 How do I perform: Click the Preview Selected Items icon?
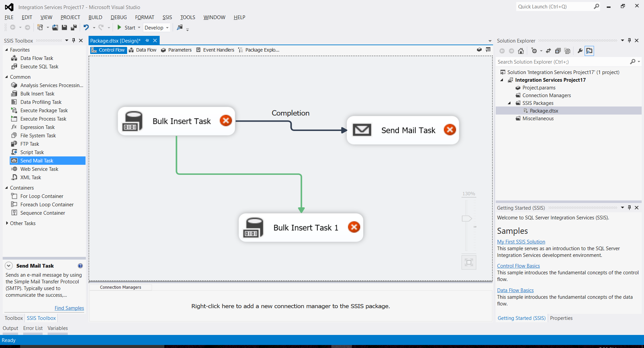(x=589, y=51)
